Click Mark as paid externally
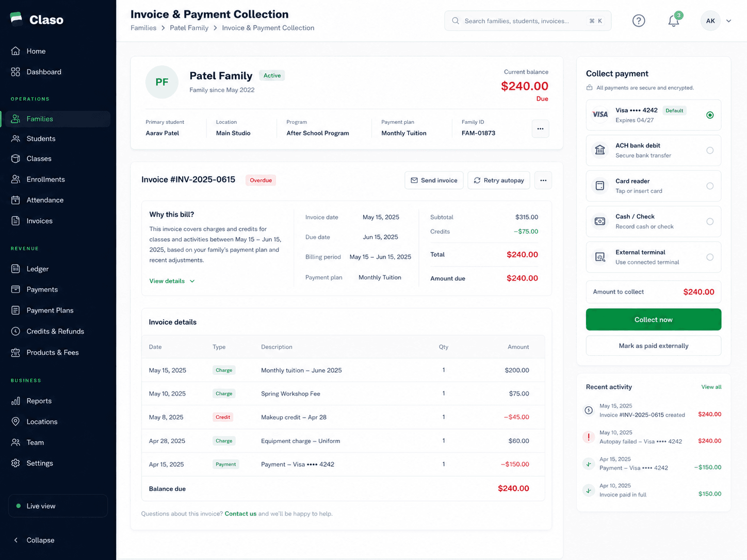The height and width of the screenshot is (560, 747). point(653,345)
